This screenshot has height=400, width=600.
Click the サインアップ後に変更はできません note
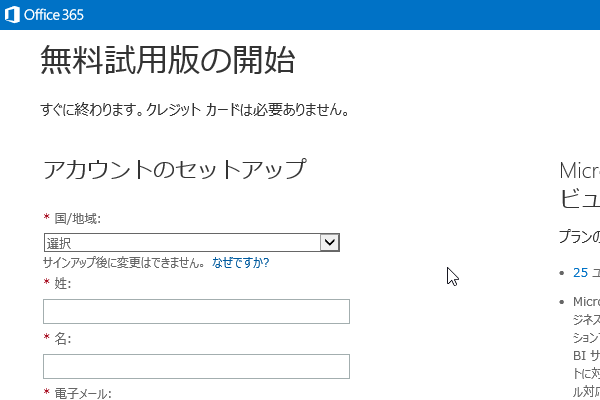124,263
